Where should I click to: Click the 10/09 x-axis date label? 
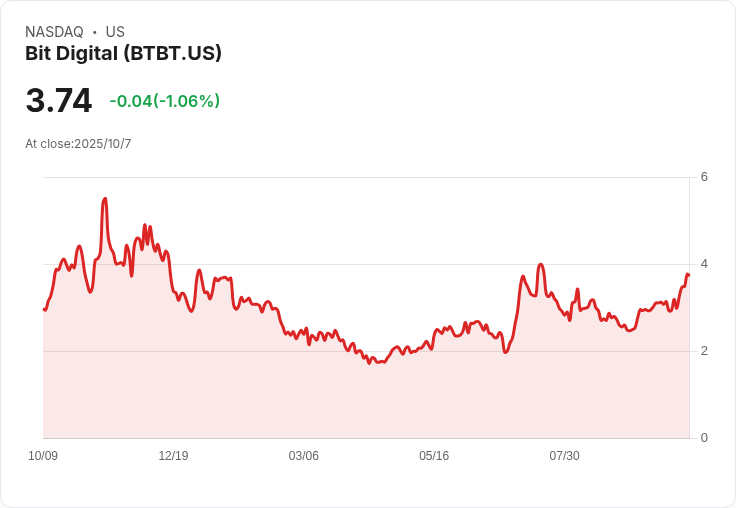(43, 456)
